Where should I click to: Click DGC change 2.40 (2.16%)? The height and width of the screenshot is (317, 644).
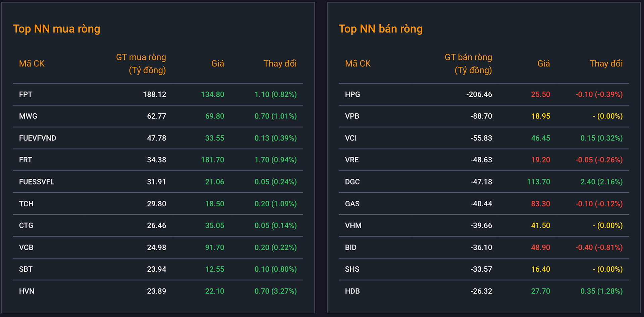pyautogui.click(x=602, y=182)
